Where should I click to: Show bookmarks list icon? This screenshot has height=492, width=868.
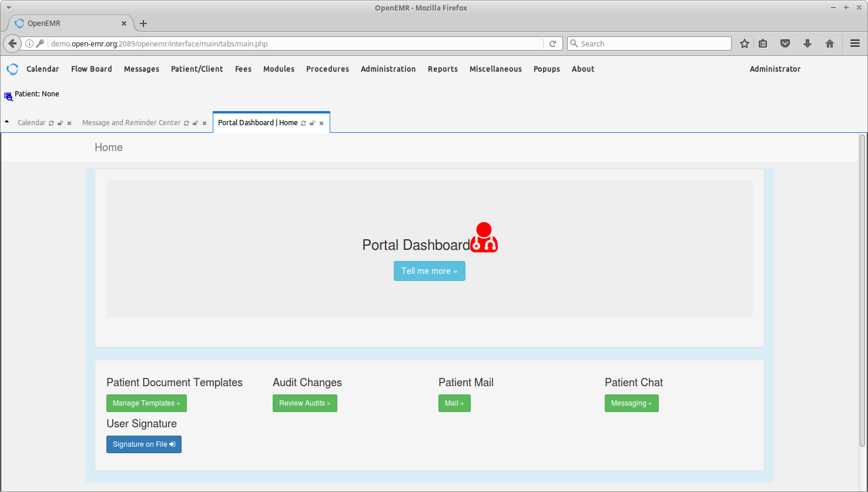(x=763, y=43)
